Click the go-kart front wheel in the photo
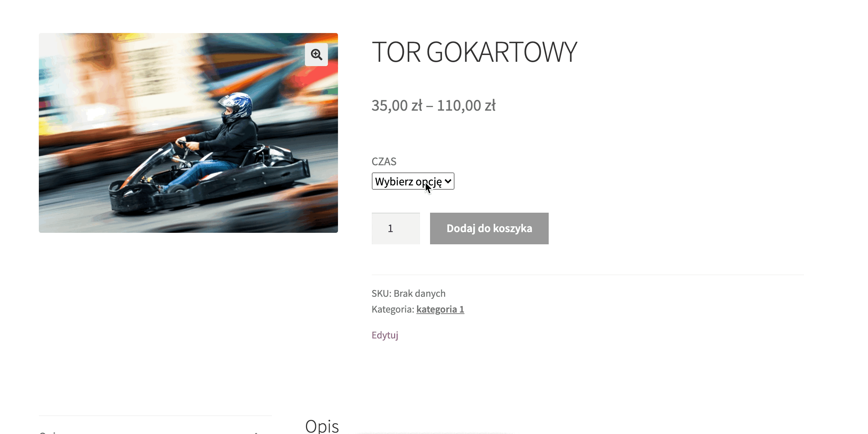Screen dimensions: 868x434 [176, 189]
